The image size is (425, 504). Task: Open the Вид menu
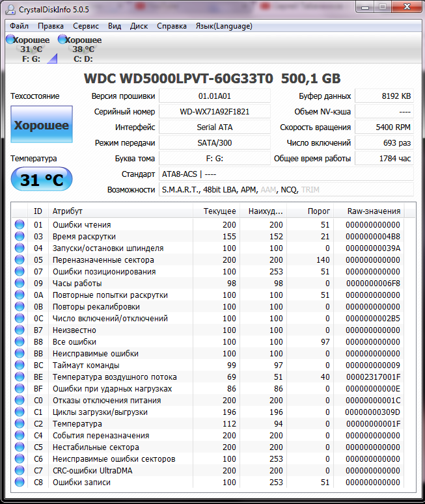(x=115, y=26)
